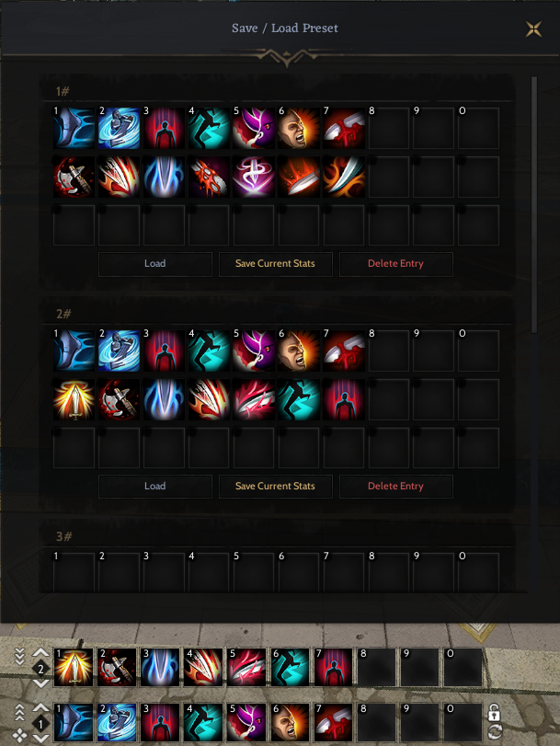The image size is (560, 746).
Task: Click the glowing sword skill in preset 2#
Action: tap(74, 399)
